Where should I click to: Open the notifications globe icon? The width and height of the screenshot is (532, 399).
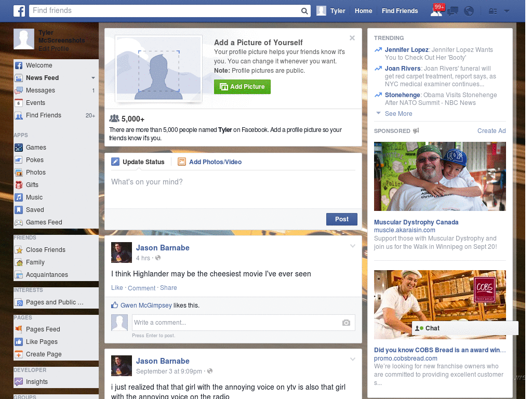click(x=469, y=11)
